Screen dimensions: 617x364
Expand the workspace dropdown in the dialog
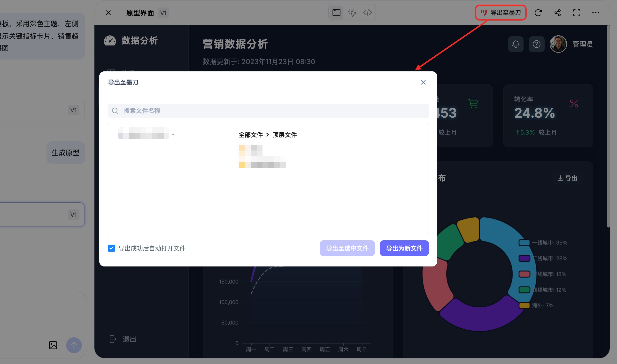click(x=174, y=135)
